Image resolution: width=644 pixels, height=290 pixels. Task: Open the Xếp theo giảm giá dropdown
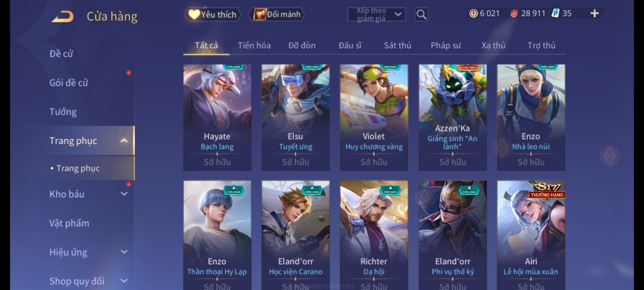pyautogui.click(x=376, y=15)
